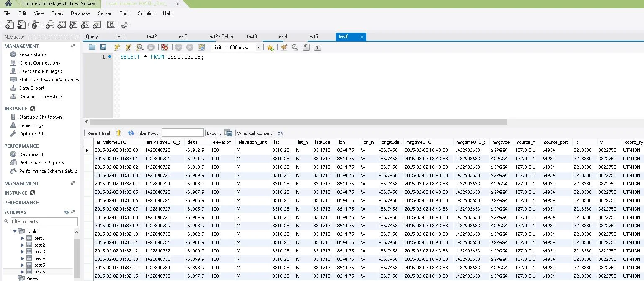This screenshot has height=281, width=644.
Task: Expand the test5 table node
Action: (x=23, y=265)
